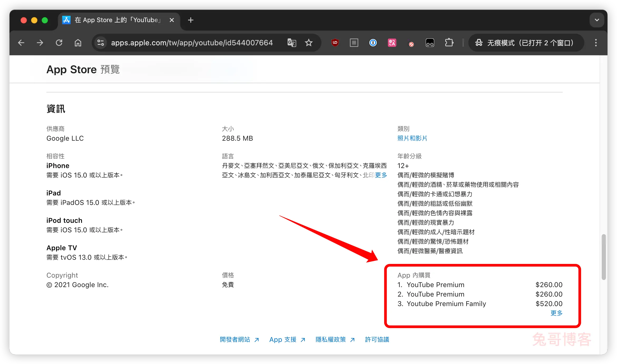
Task: Open the reader view extension icon
Action: tap(354, 43)
